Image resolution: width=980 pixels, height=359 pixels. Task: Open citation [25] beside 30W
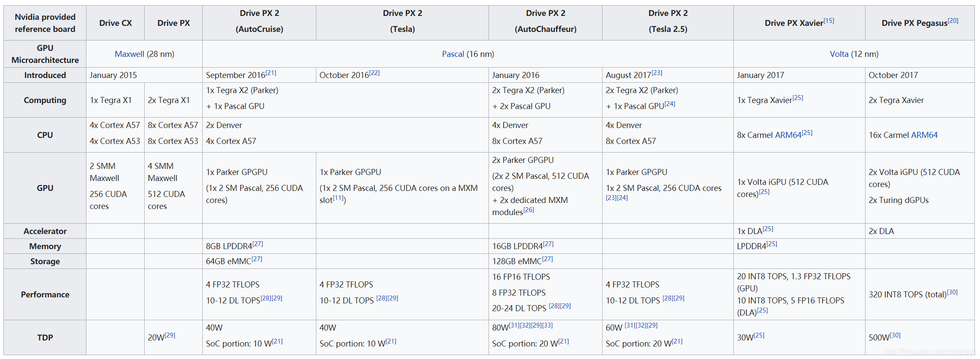(x=759, y=335)
